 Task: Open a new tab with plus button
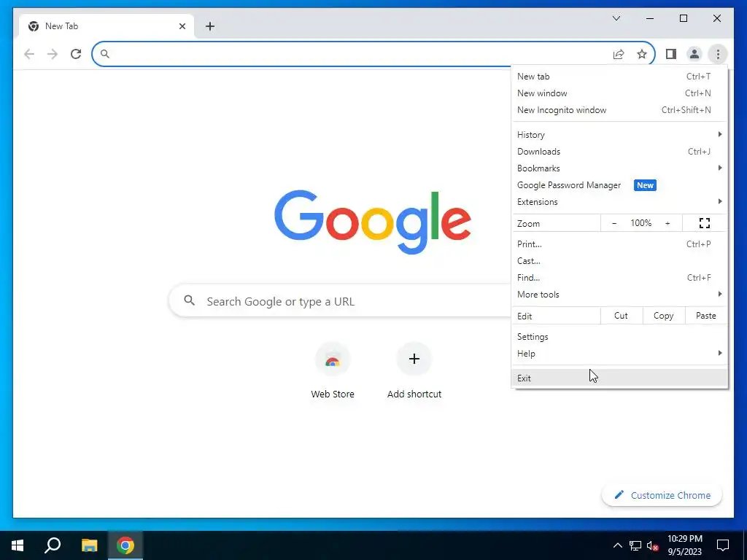(x=210, y=26)
